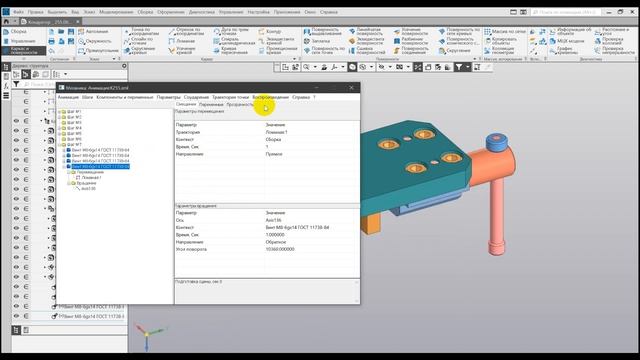640x360 pixels.
Task: Open Траектории точки menu
Action: [230, 97]
